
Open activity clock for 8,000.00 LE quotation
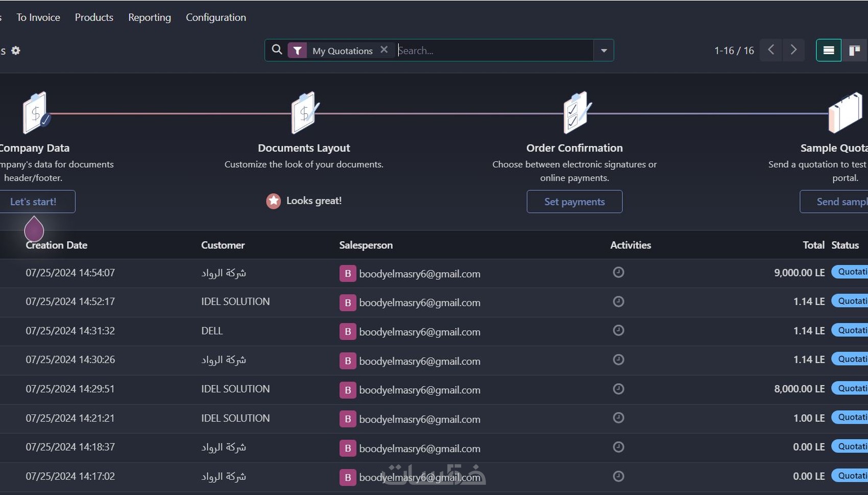click(618, 389)
